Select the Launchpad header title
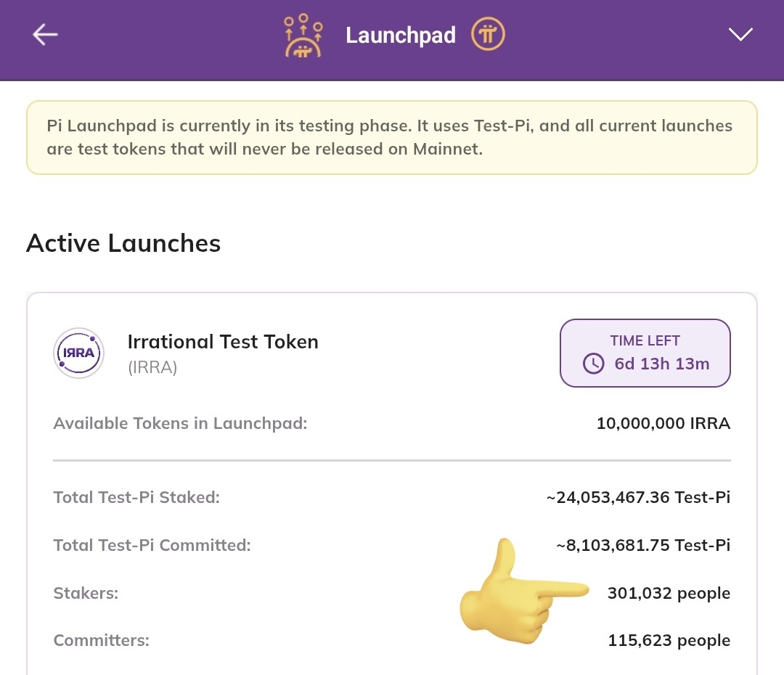This screenshot has height=675, width=784. 400,35
